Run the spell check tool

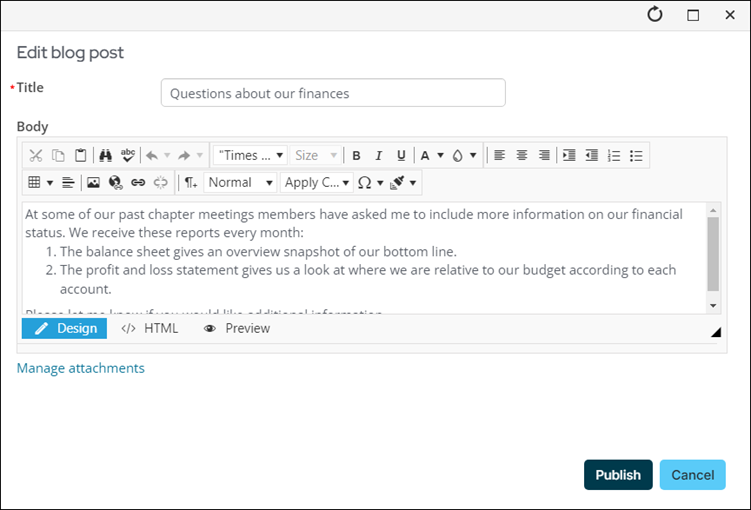pyautogui.click(x=128, y=155)
